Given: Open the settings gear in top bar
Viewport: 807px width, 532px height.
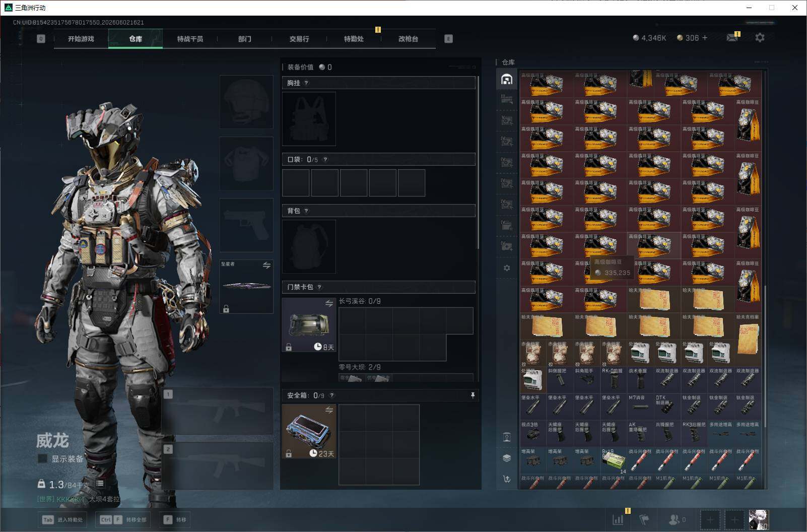Looking at the screenshot, I should pos(760,38).
